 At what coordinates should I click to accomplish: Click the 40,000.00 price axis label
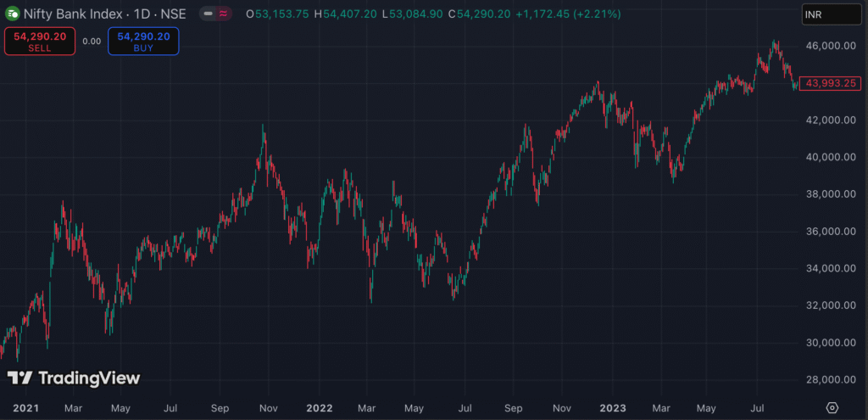[x=830, y=157]
